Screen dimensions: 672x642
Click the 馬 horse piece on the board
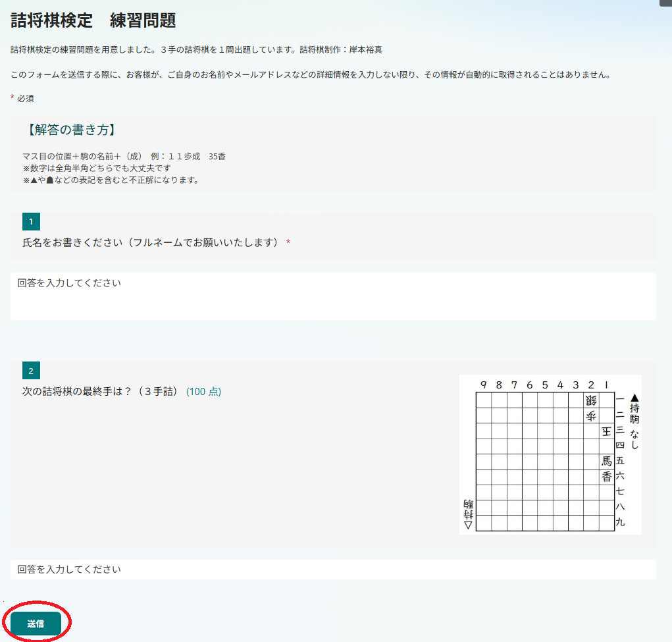606,462
